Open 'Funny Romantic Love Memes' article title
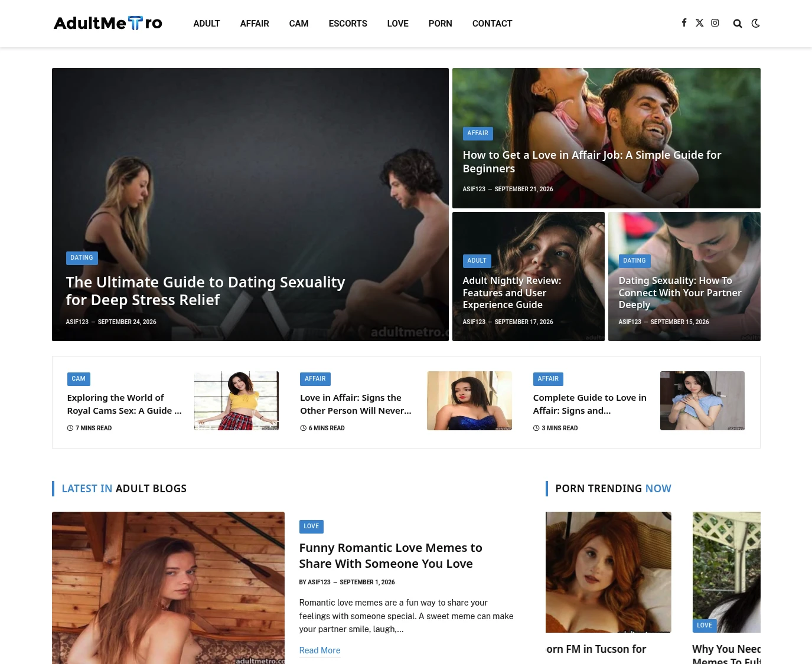The image size is (812, 664). click(x=391, y=555)
